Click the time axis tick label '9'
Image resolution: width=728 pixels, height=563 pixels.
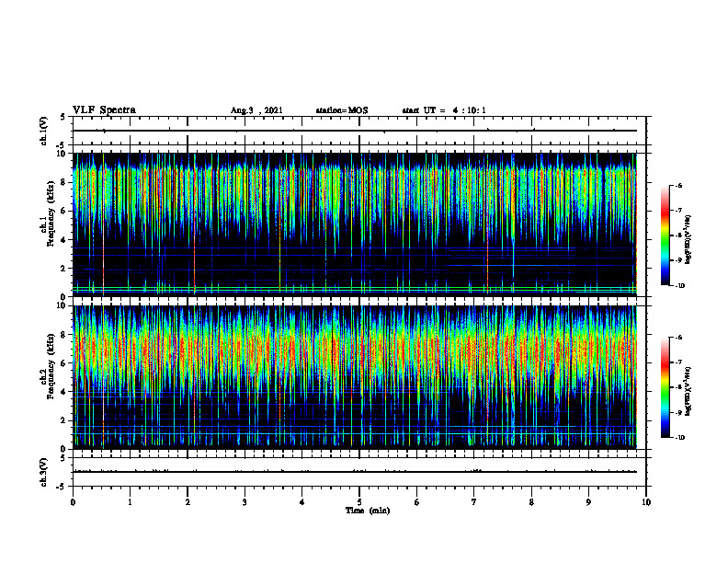[588, 502]
